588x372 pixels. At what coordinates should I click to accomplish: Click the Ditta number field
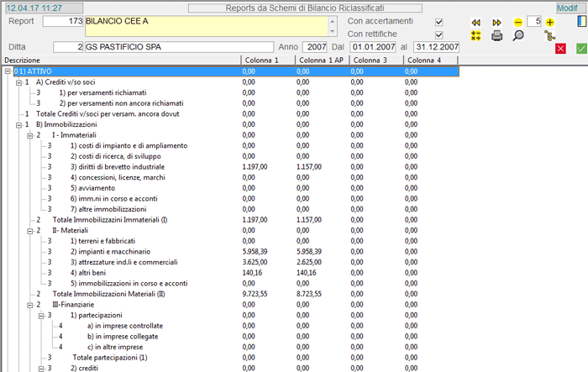68,47
